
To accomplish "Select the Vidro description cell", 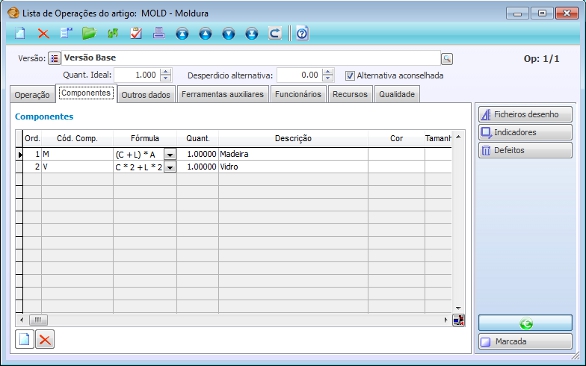I will pyautogui.click(x=293, y=167).
